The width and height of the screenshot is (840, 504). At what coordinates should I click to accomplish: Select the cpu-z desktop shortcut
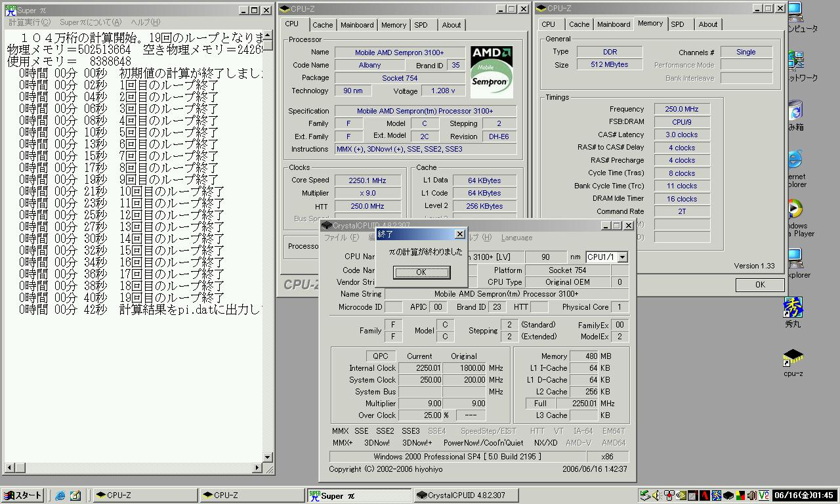tap(793, 362)
